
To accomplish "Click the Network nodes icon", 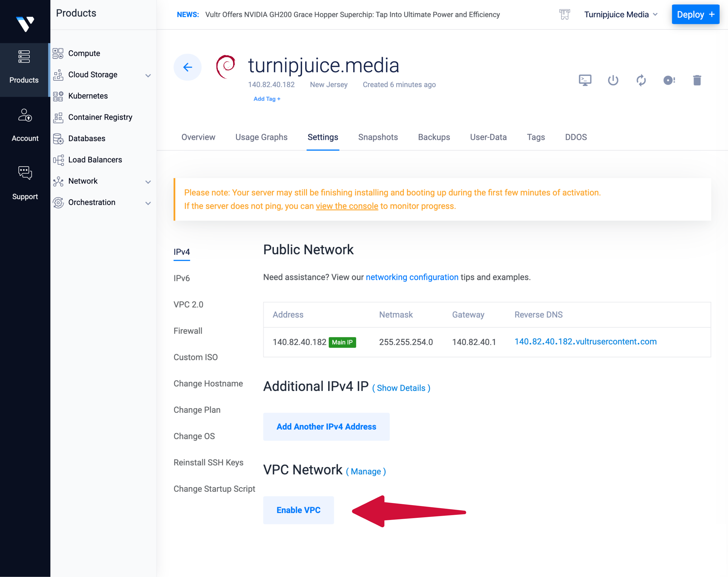I will (x=58, y=181).
